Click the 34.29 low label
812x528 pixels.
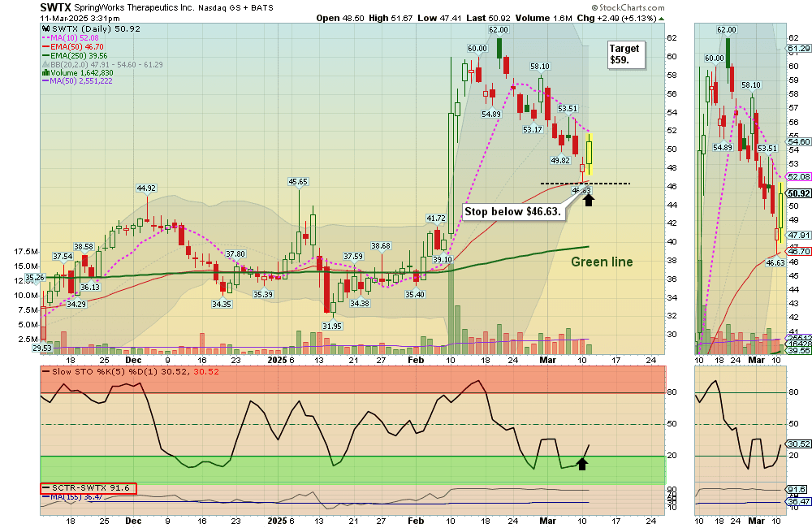click(76, 304)
